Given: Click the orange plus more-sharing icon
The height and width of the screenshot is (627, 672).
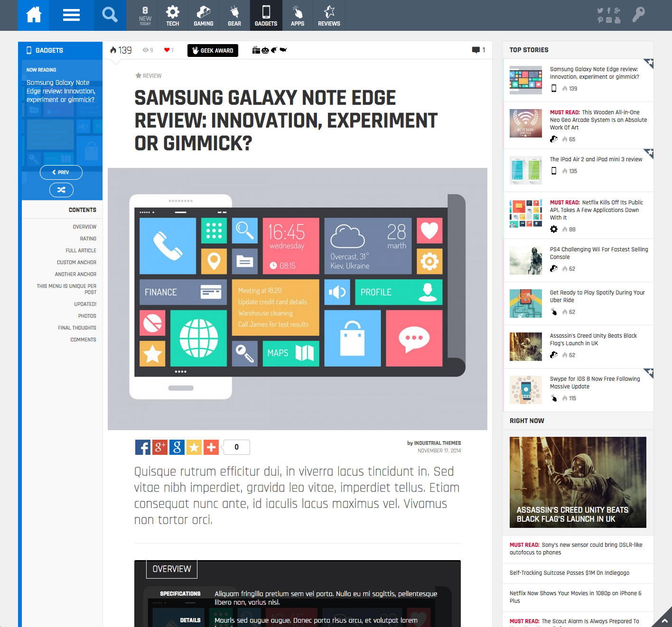Looking at the screenshot, I should (x=211, y=447).
